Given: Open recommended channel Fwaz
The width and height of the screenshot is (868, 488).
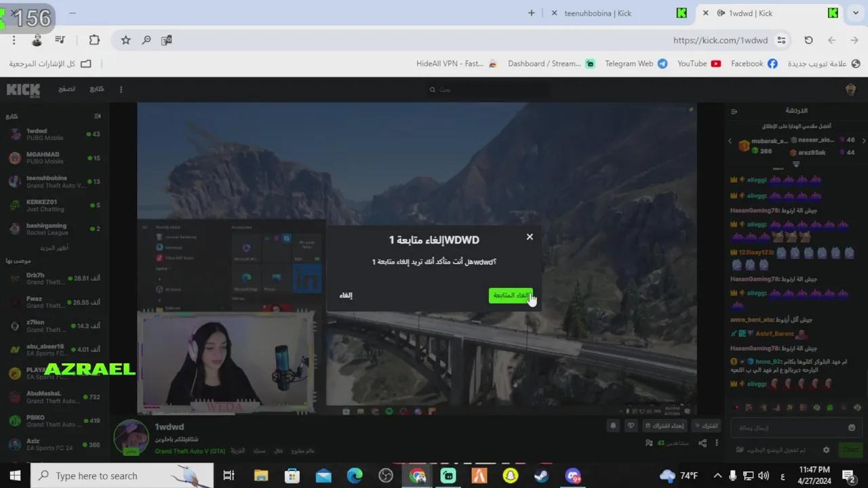Looking at the screenshot, I should 54,302.
